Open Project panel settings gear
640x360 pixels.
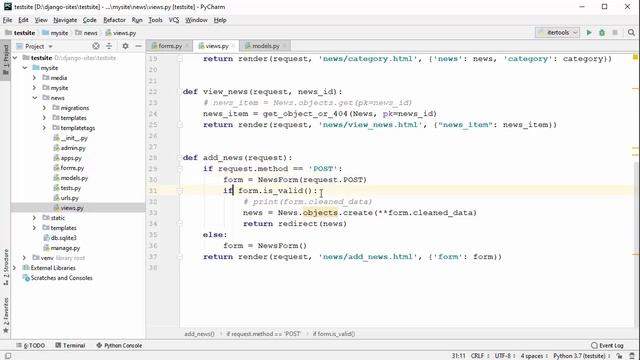tap(125, 46)
